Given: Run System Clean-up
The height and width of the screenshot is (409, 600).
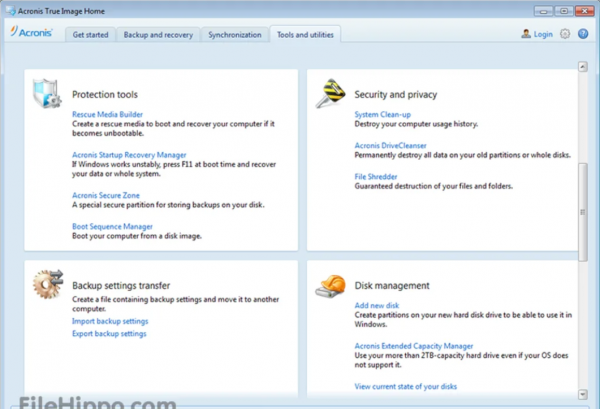Looking at the screenshot, I should coord(381,114).
